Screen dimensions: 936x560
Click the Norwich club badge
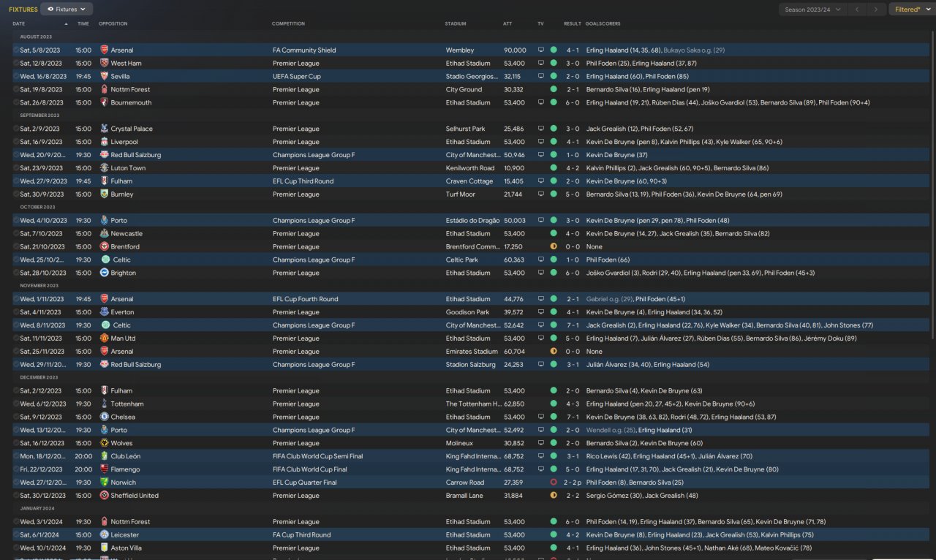(105, 483)
